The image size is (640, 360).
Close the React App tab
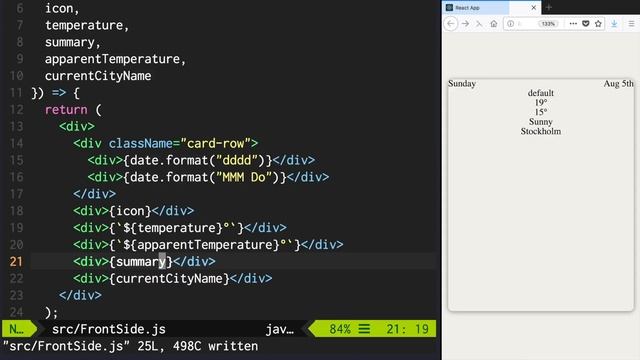(x=533, y=8)
